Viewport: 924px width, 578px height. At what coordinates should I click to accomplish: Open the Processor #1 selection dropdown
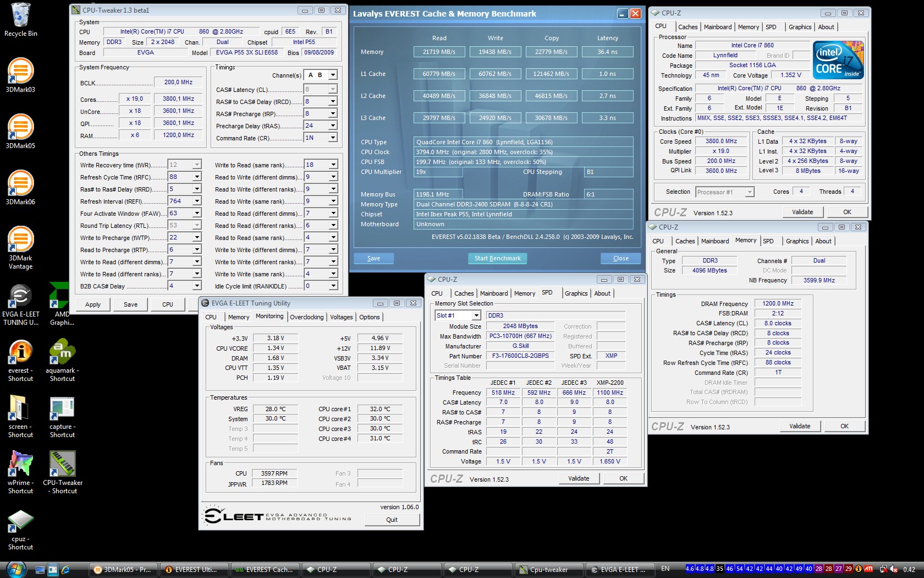point(749,192)
